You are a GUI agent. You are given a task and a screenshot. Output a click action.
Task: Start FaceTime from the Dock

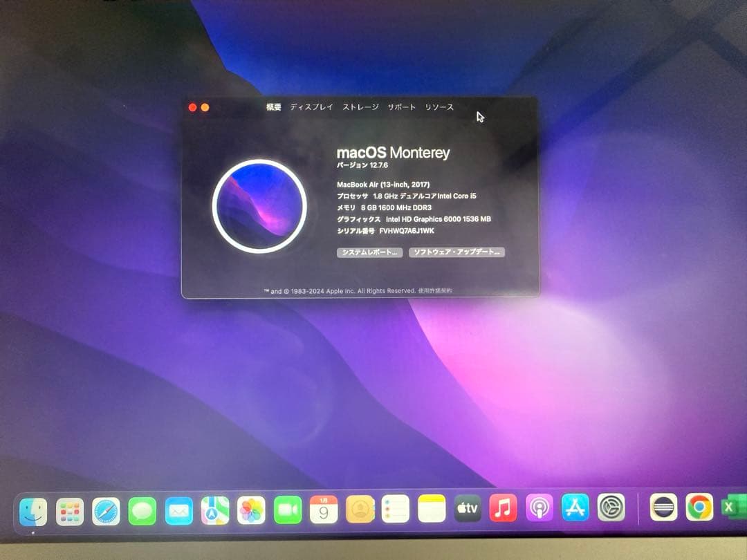288,510
